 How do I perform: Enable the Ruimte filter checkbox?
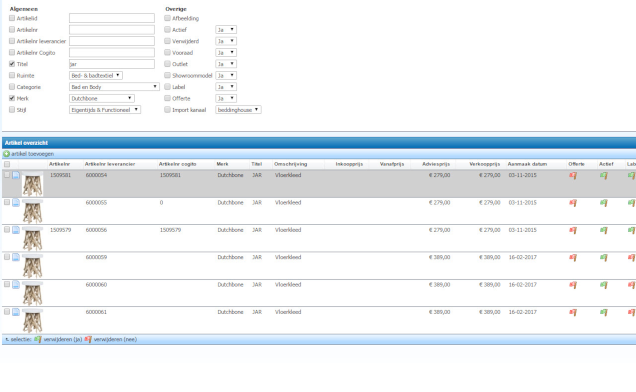[12, 75]
